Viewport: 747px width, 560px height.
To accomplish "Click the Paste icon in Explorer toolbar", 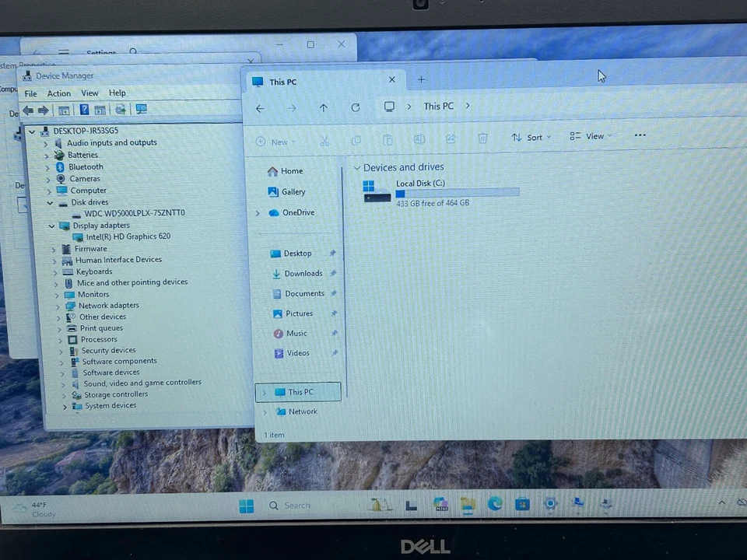I will coord(388,139).
